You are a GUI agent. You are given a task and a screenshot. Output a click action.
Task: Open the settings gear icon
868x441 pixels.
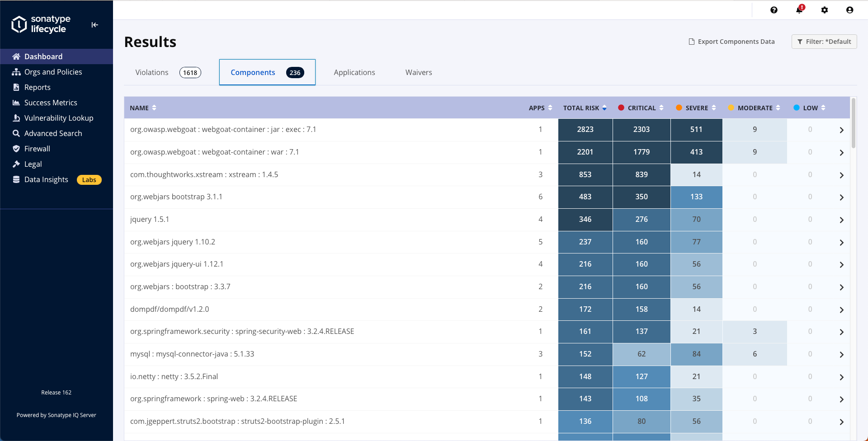click(825, 10)
